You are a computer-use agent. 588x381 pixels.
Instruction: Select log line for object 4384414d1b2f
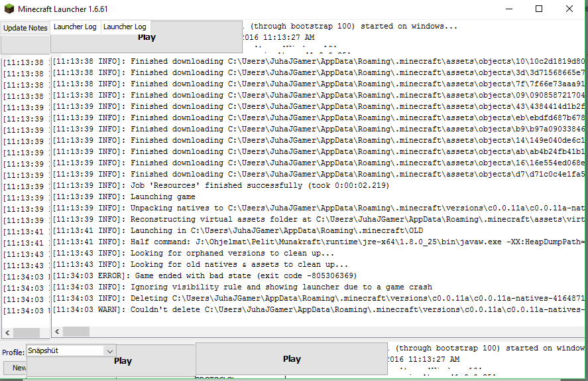click(318, 106)
